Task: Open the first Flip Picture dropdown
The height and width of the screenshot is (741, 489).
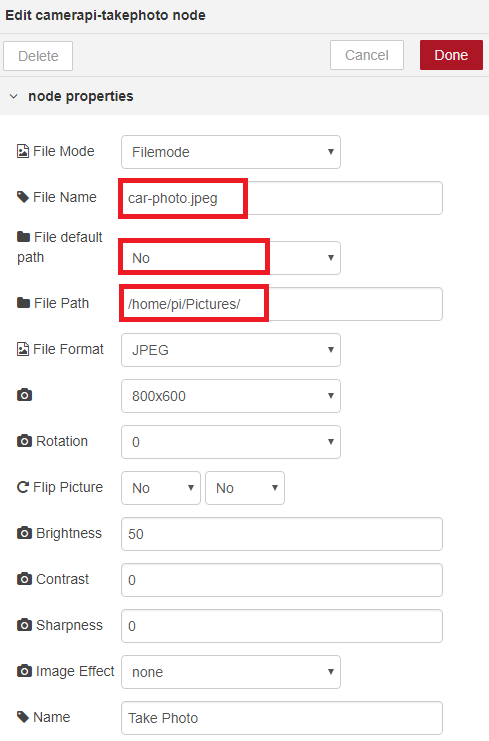Action: coord(161,488)
